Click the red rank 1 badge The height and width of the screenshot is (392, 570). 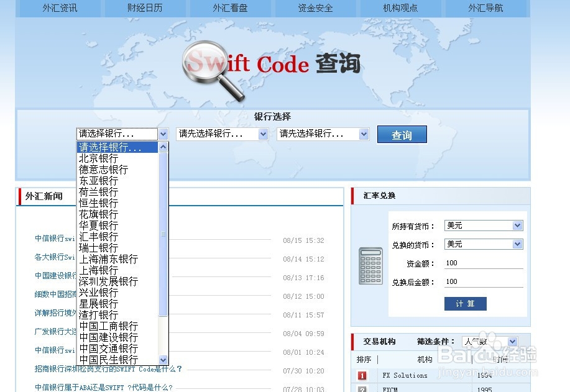click(x=362, y=376)
